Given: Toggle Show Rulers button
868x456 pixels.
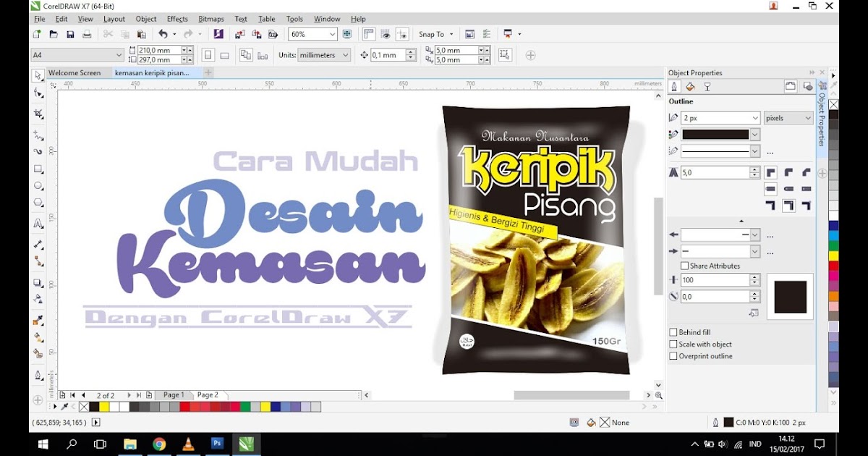Looking at the screenshot, I should [369, 34].
